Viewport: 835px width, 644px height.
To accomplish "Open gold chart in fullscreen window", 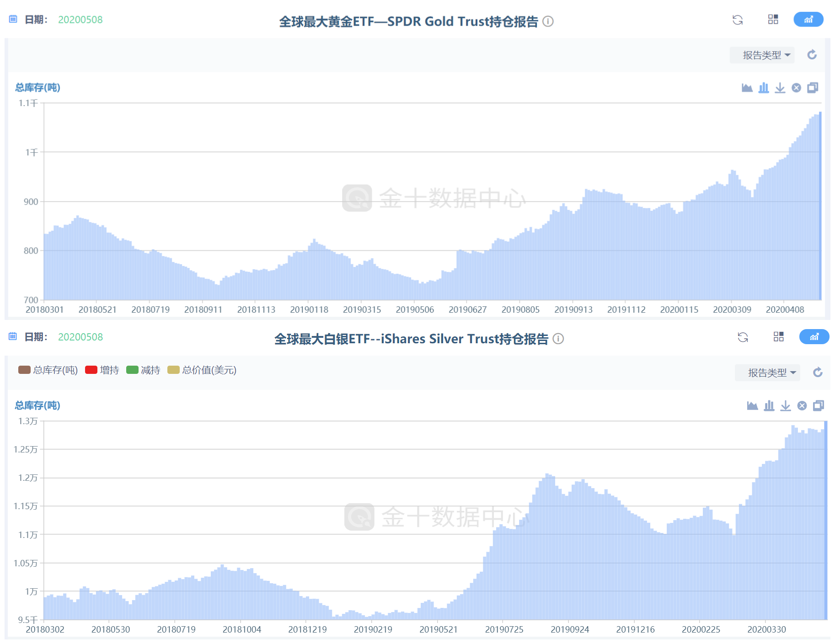I will pos(813,88).
